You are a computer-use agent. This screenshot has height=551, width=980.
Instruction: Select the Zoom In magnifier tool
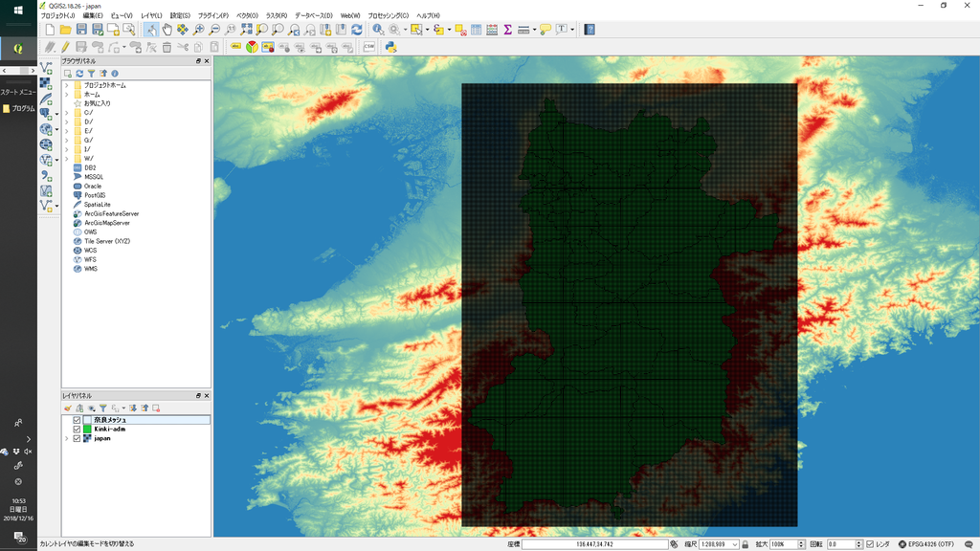click(x=199, y=30)
